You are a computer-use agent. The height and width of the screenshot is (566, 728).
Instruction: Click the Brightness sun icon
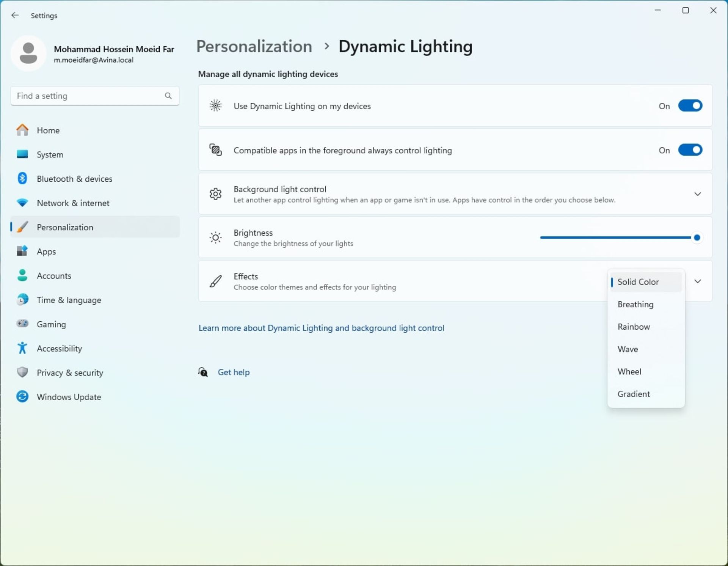(x=215, y=237)
